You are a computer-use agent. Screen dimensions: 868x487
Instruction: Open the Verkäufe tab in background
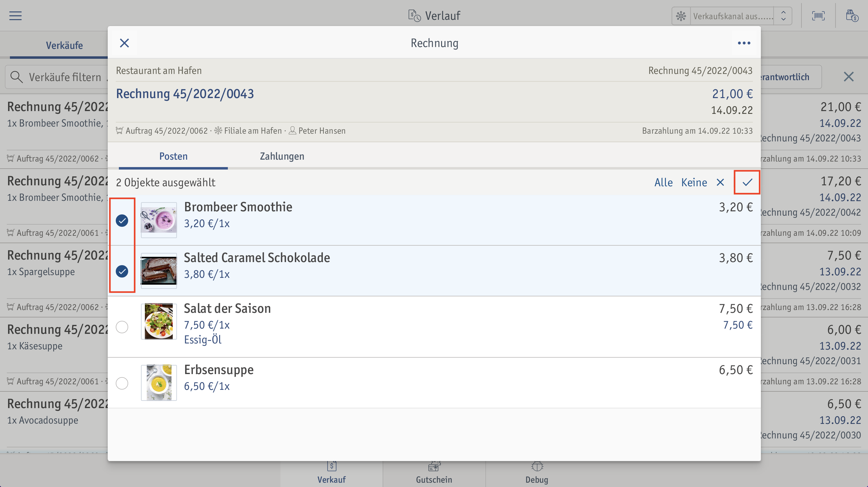pos(64,45)
